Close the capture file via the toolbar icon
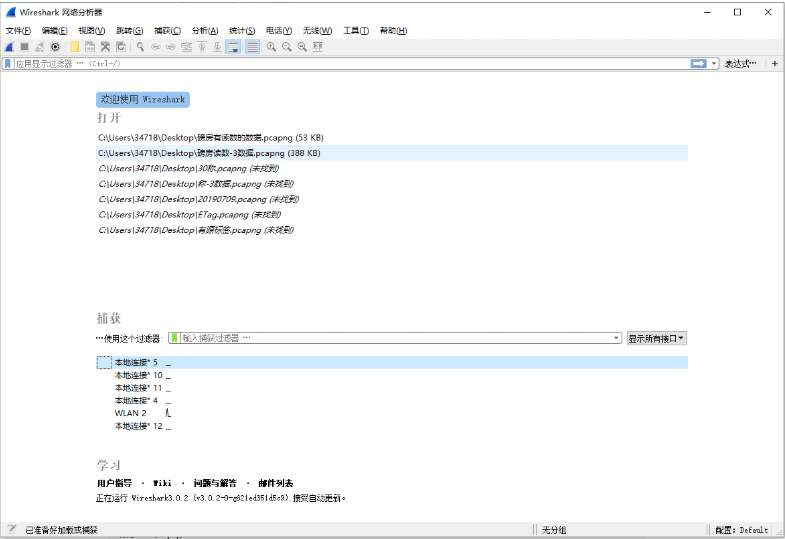This screenshot has width=785, height=539. pos(106,47)
